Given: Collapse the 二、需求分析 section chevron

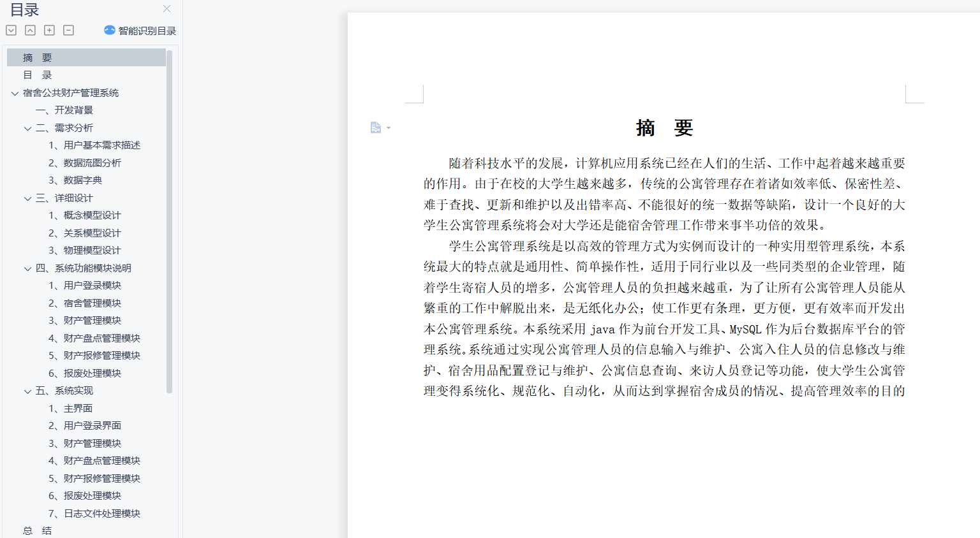Looking at the screenshot, I should (x=27, y=128).
